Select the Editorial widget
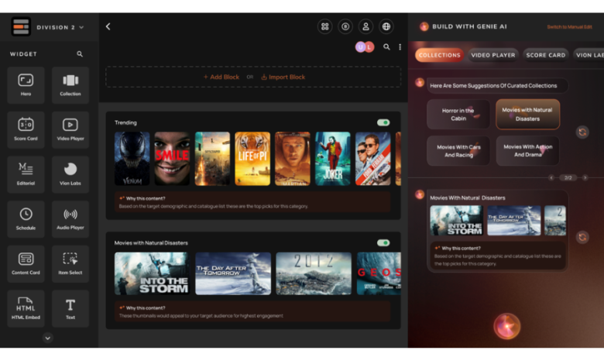604x364 pixels. tap(26, 174)
